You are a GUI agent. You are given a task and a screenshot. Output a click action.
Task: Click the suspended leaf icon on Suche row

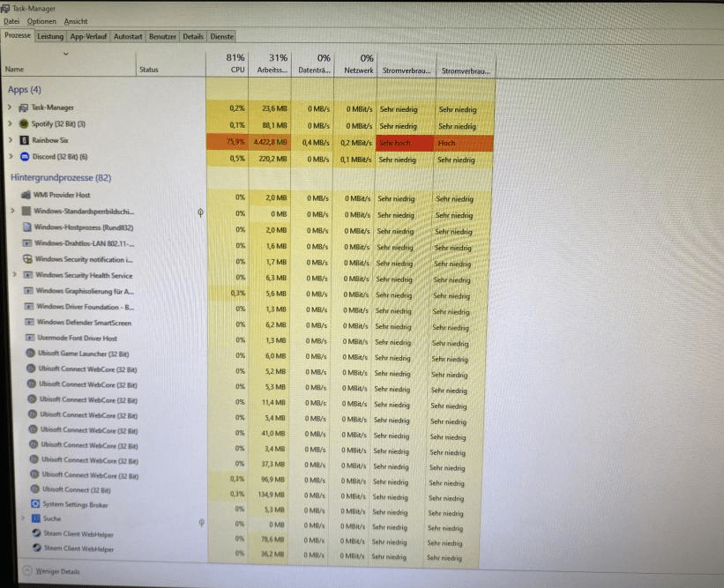coord(201,523)
